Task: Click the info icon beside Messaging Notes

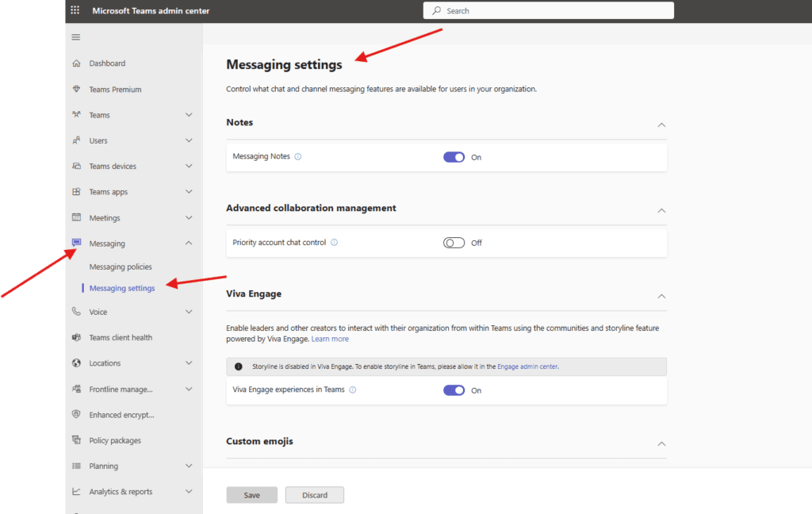Action: [298, 157]
